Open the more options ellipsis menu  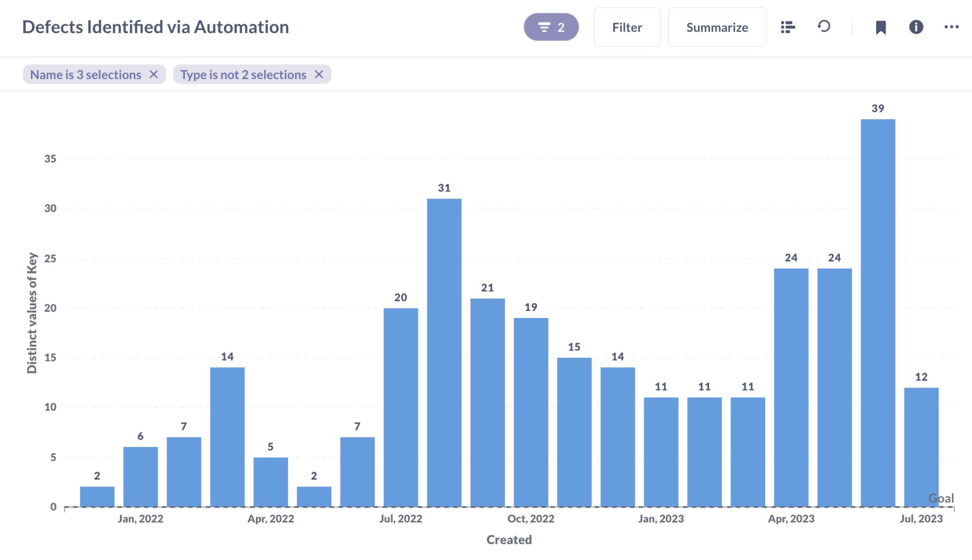click(x=951, y=27)
